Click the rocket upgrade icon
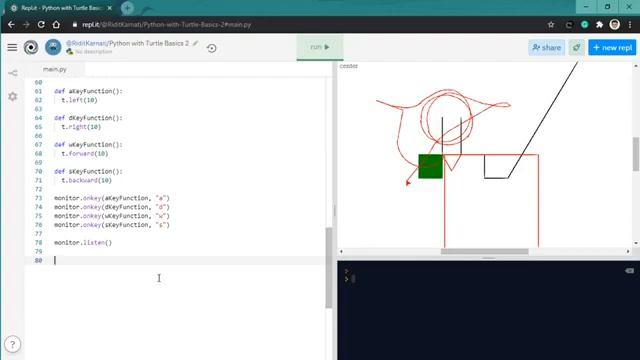 (576, 48)
